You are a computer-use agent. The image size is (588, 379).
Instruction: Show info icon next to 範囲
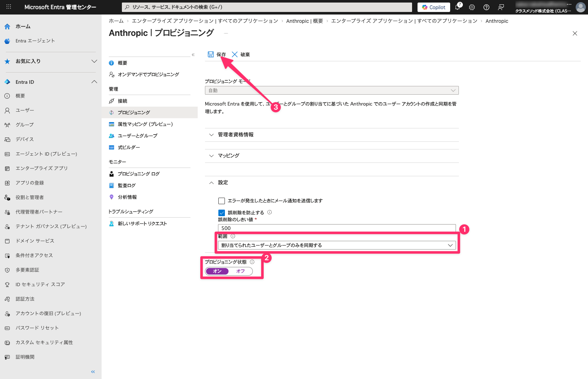(233, 236)
